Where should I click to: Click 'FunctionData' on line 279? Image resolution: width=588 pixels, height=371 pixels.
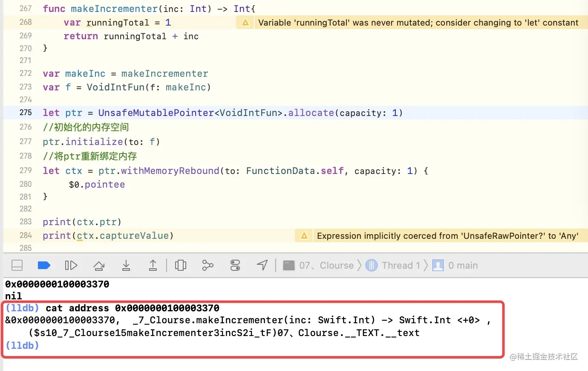point(280,171)
